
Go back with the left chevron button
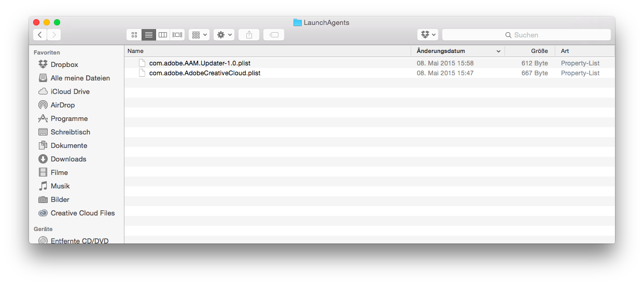40,35
